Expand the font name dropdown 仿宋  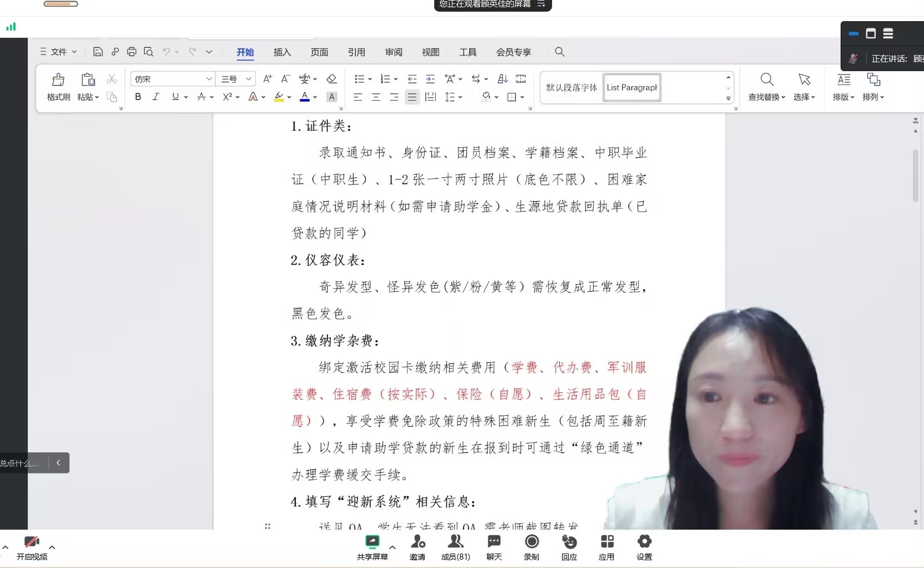click(208, 79)
